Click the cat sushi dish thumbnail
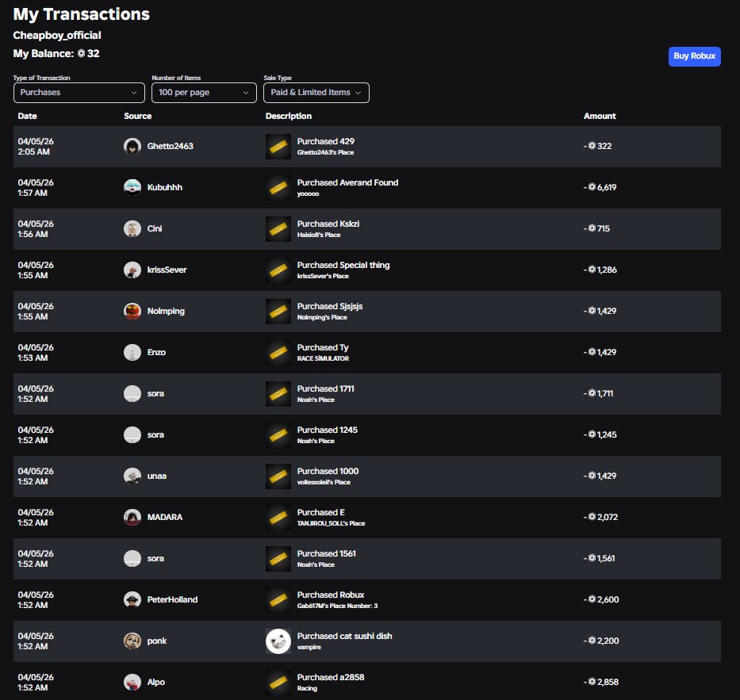 [278, 641]
